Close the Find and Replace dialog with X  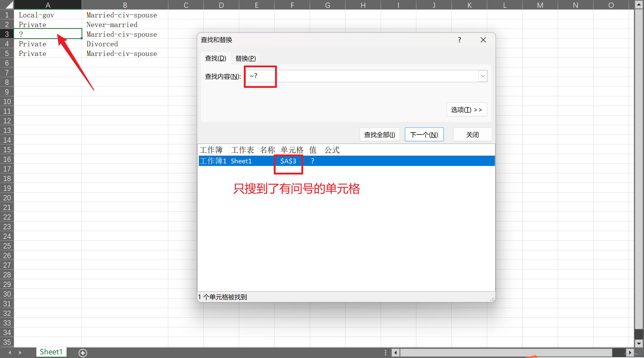(483, 40)
